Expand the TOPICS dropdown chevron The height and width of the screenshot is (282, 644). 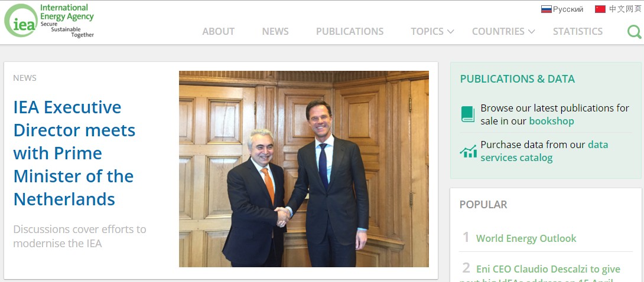coord(450,31)
